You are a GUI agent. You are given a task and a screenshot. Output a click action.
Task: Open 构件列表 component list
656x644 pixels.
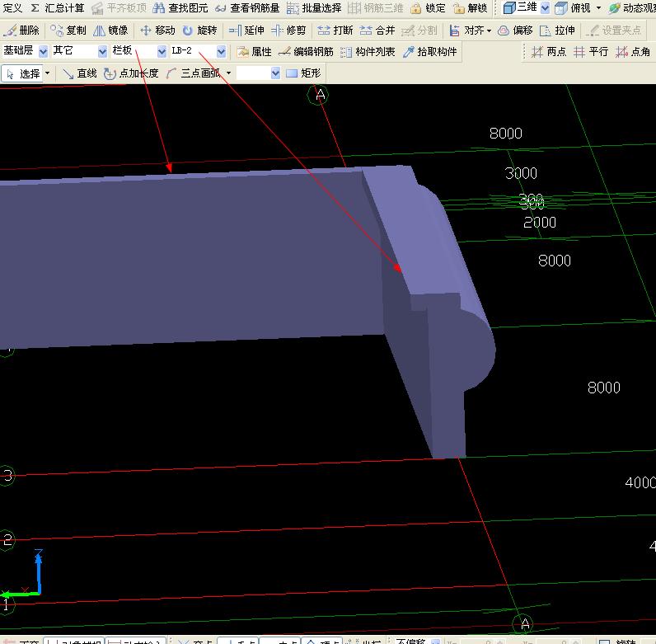click(x=368, y=51)
